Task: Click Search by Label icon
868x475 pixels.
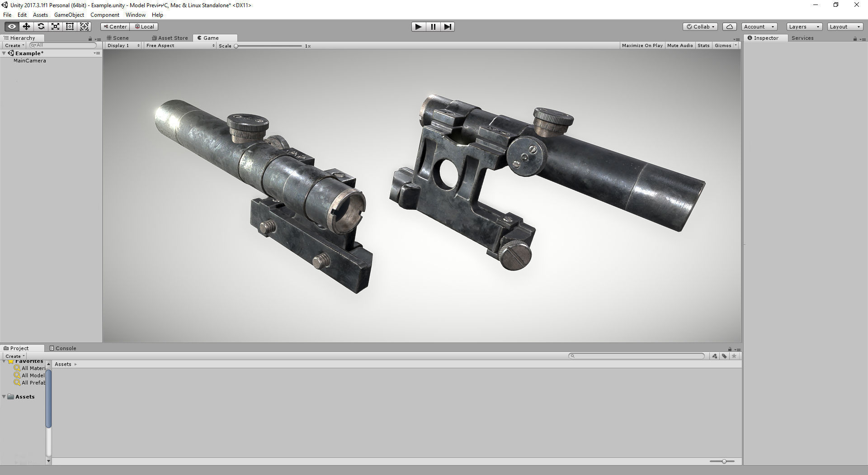Action: (724, 356)
